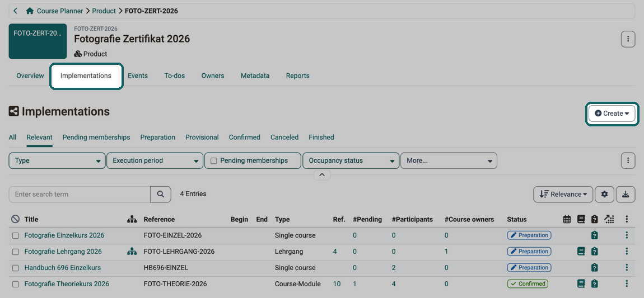The image size is (644, 298).
Task: Show All implementations filter tab
Action: point(12,138)
